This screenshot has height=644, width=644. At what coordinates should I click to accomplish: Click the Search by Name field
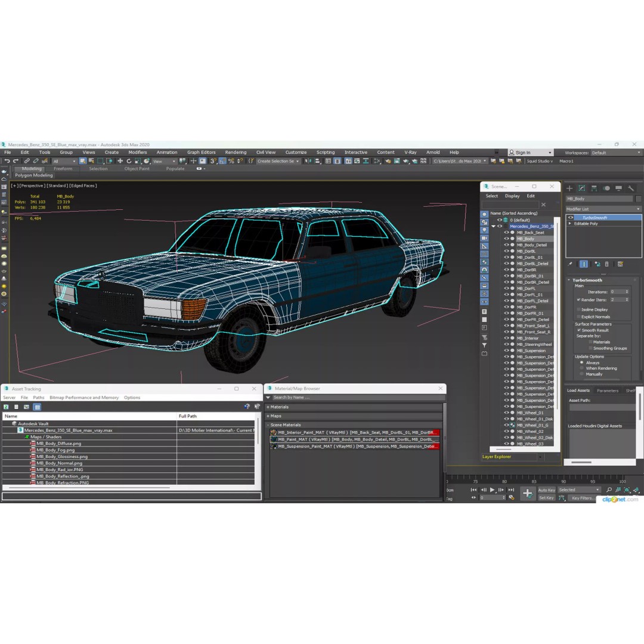(358, 398)
